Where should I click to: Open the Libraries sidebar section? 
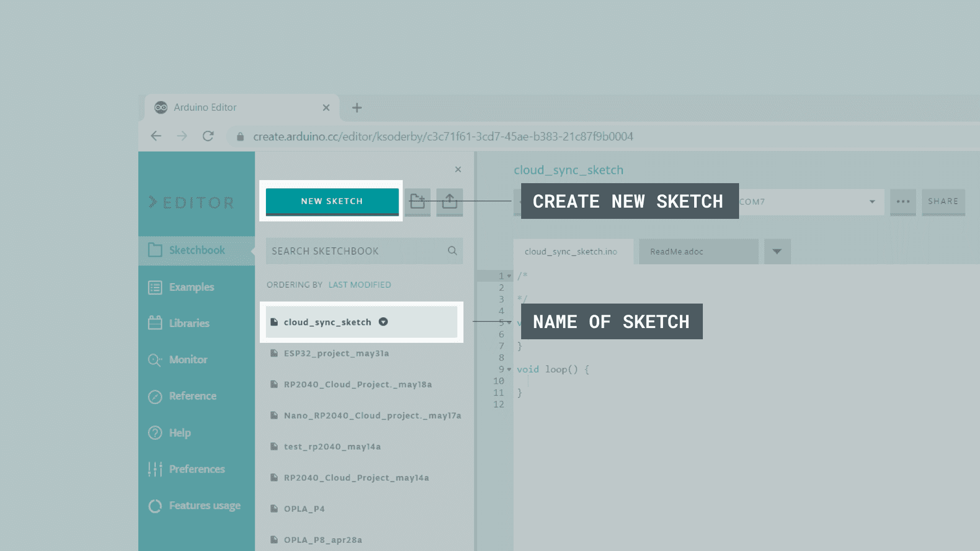(189, 323)
